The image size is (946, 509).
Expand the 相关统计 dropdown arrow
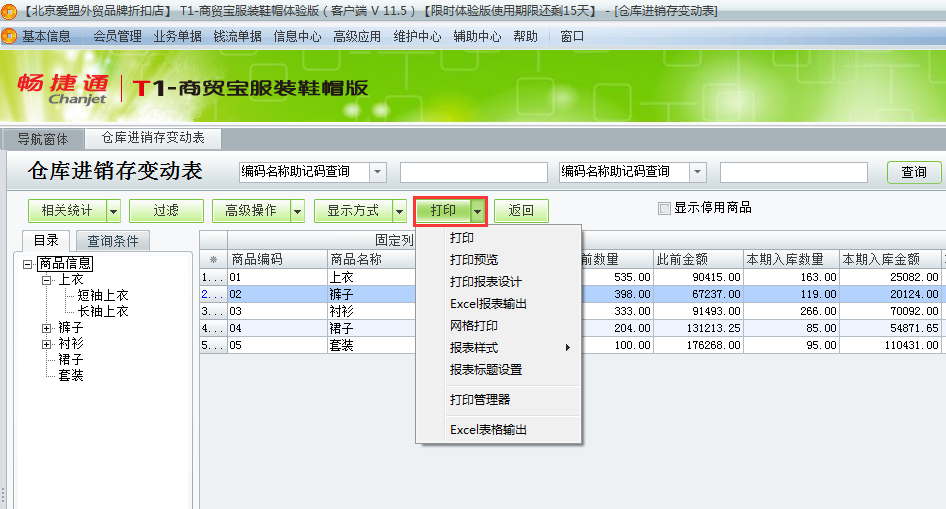coord(113,211)
